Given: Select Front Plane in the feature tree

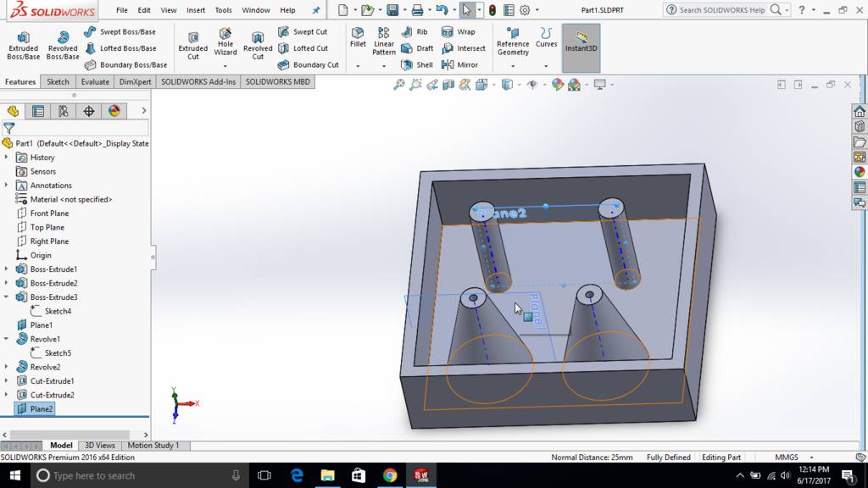Looking at the screenshot, I should (49, 213).
